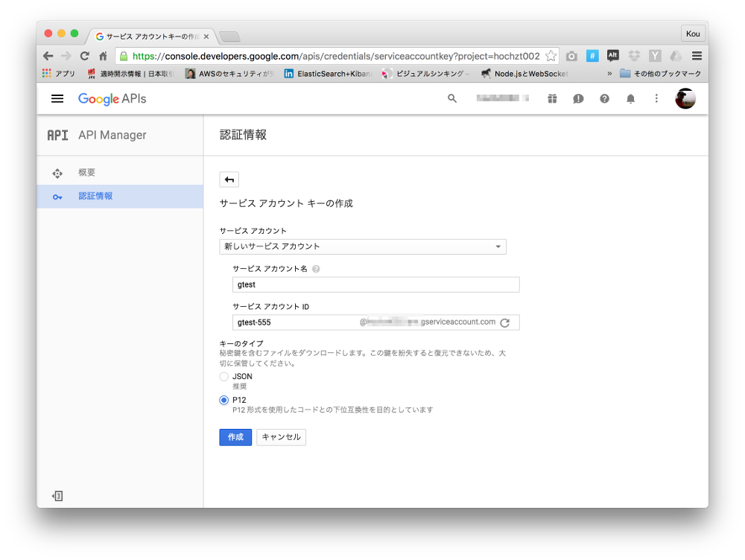
Task: Go to the browser home icon
Action: pyautogui.click(x=103, y=56)
